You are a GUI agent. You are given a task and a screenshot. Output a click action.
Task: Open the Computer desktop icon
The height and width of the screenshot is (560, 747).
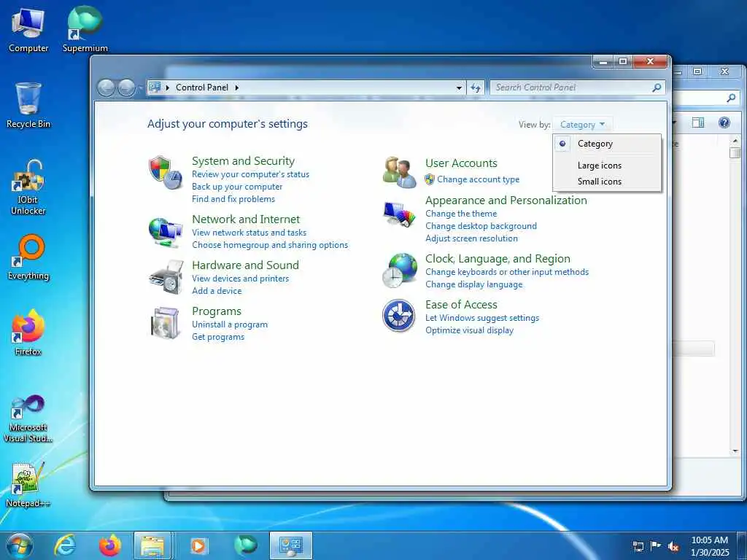(28, 30)
